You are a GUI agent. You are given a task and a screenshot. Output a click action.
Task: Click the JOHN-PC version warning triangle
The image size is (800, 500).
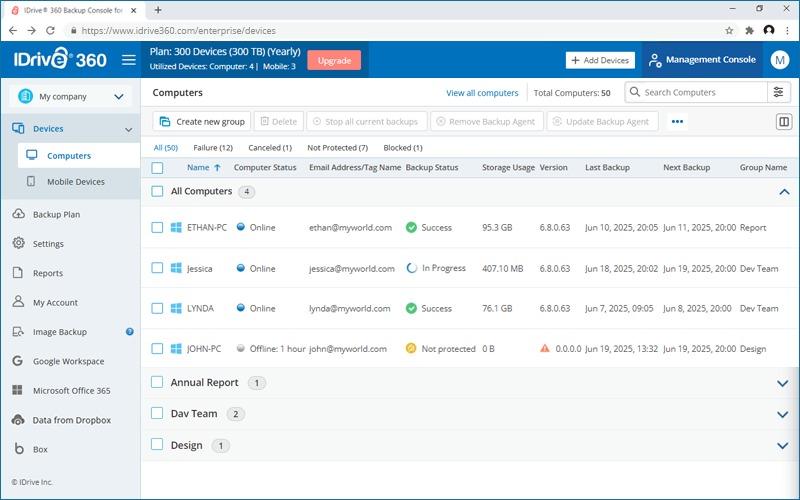pos(545,348)
